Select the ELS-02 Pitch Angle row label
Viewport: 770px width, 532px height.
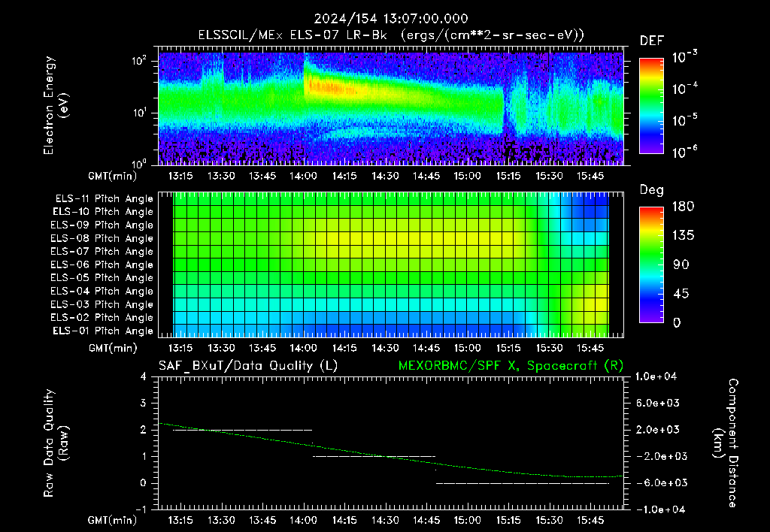click(102, 318)
